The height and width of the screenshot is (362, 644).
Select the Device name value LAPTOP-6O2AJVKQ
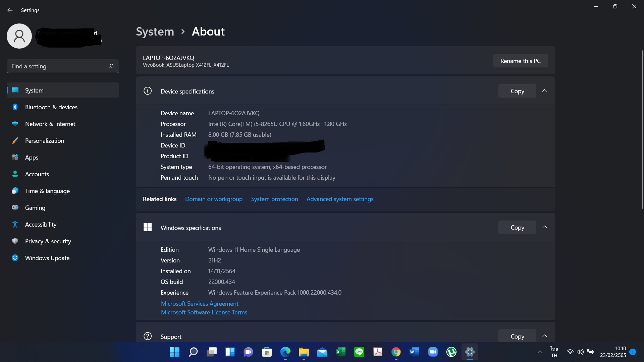234,113
